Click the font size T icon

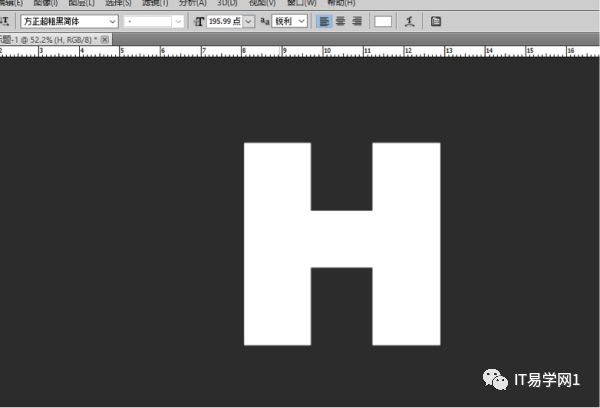(x=198, y=21)
